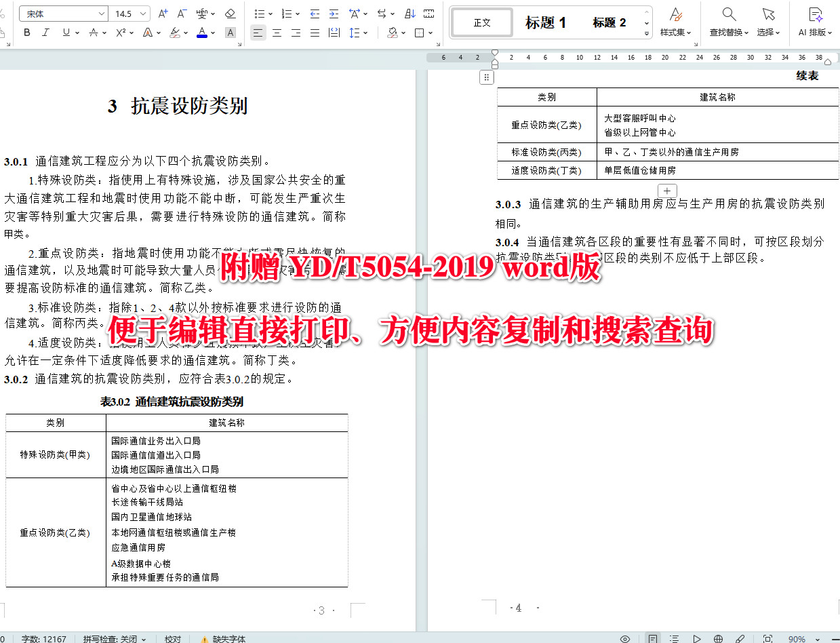Increase font size with A+ icon

[x=163, y=14]
